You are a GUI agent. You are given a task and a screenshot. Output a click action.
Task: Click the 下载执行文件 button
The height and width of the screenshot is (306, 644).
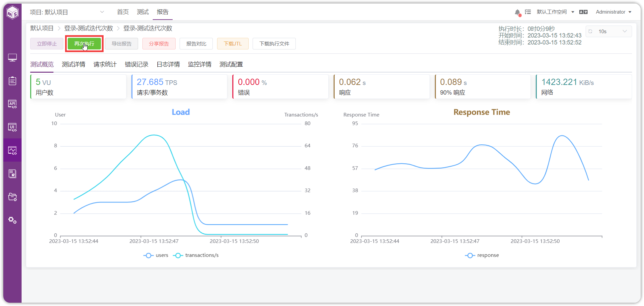(x=274, y=44)
